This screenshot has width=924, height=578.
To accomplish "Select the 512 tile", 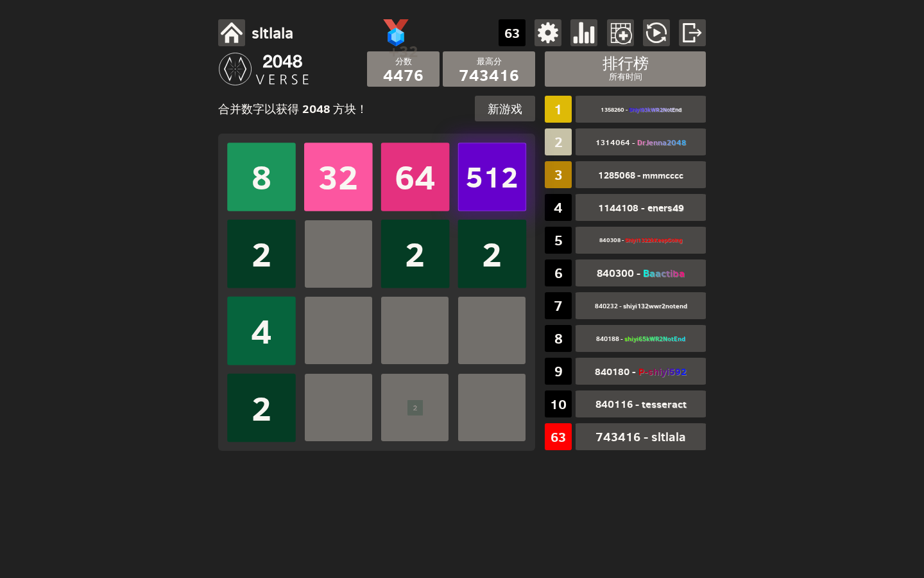I will click(x=492, y=177).
